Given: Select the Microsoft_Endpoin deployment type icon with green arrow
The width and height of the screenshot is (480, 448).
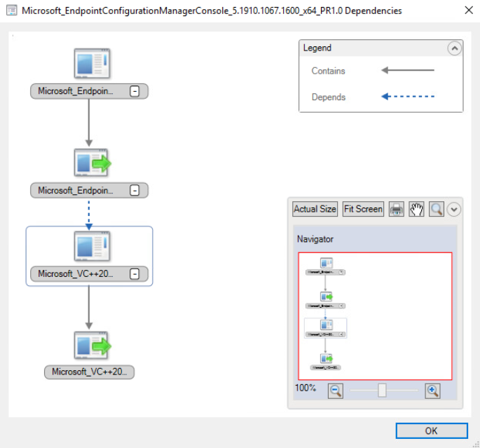Looking at the screenshot, I should [x=92, y=163].
